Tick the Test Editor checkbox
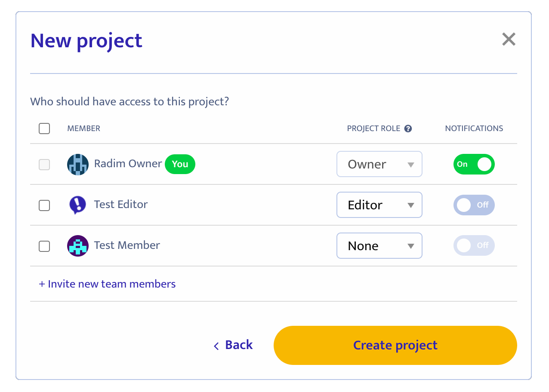 pyautogui.click(x=44, y=205)
